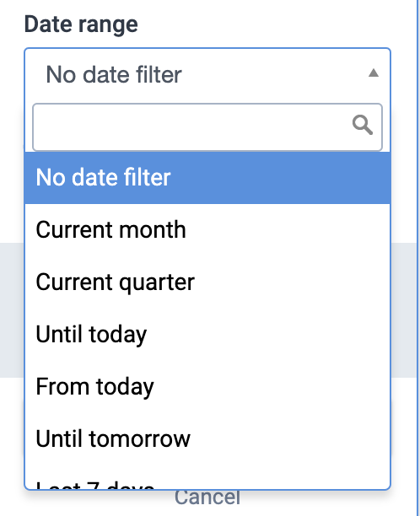Click the 'Date range' field label
Viewport: 420px width, 516px height.
click(81, 24)
